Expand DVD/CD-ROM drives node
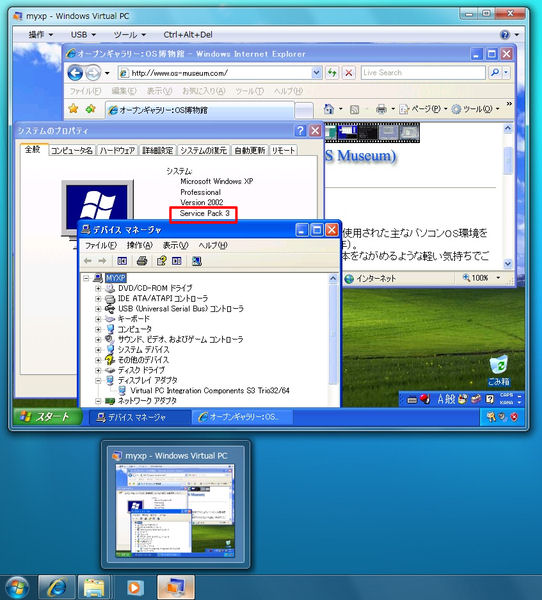This screenshot has height=600, width=542. pyautogui.click(x=98, y=288)
